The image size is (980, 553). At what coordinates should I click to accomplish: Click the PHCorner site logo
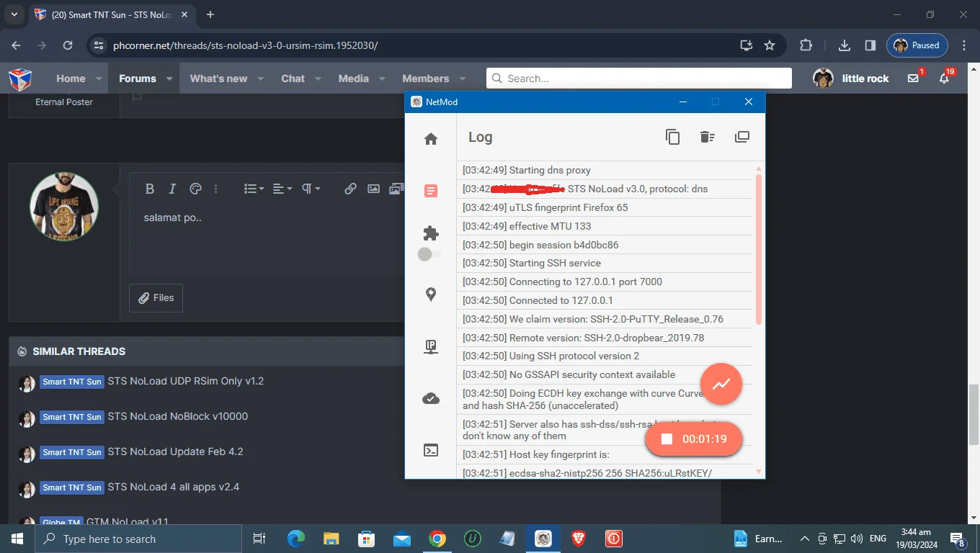pos(20,78)
